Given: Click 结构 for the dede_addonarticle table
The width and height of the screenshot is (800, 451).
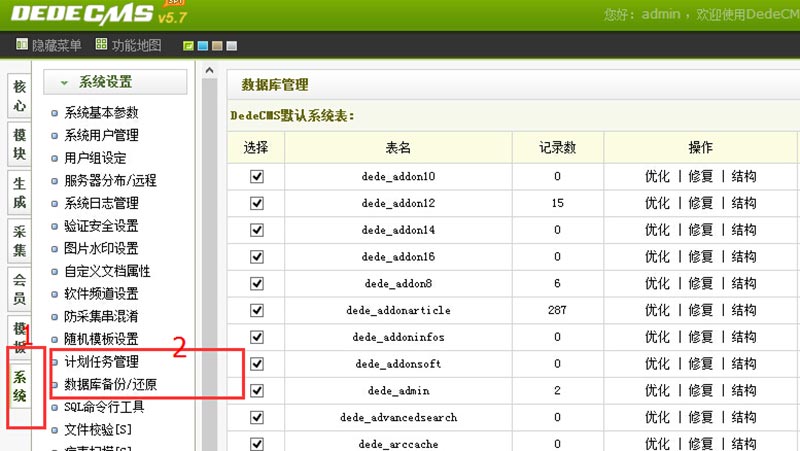Looking at the screenshot, I should pyautogui.click(x=744, y=310).
